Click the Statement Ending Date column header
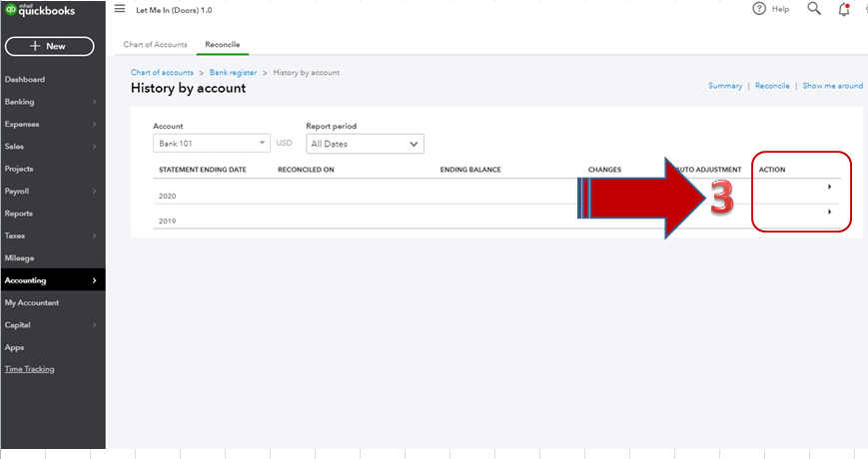The width and height of the screenshot is (868, 459). (x=203, y=170)
